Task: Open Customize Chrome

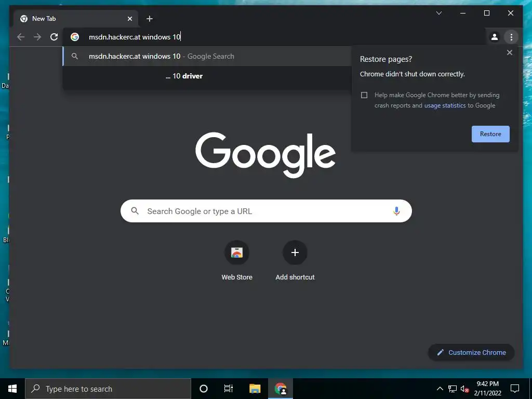Action: (x=471, y=353)
